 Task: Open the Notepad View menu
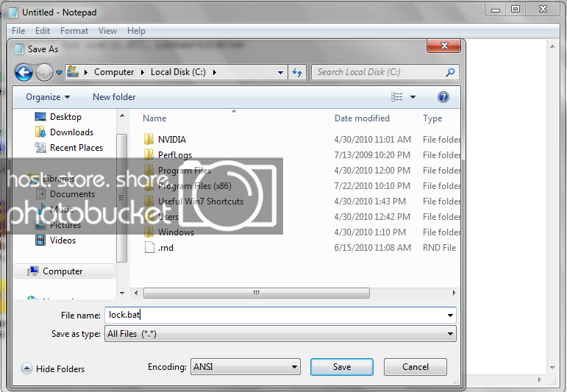tap(107, 31)
